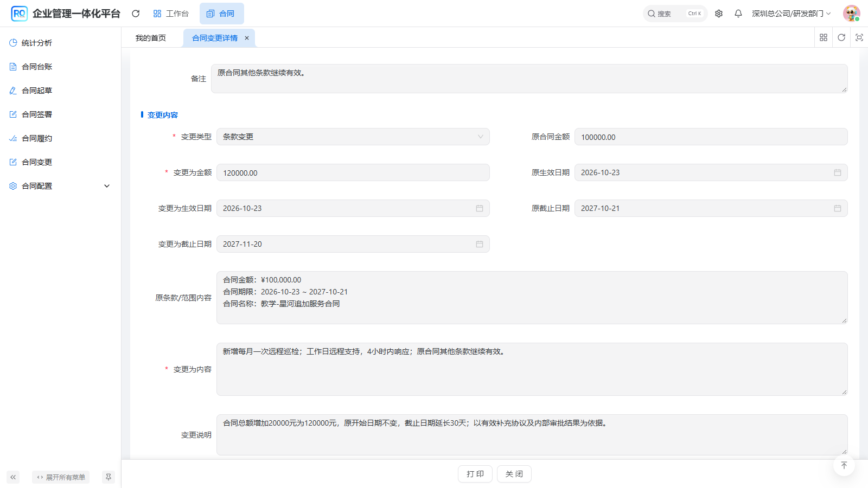Viewport: 868px width, 488px height.
Task: Click the refresh icon beside the platform title
Action: click(x=136, y=14)
